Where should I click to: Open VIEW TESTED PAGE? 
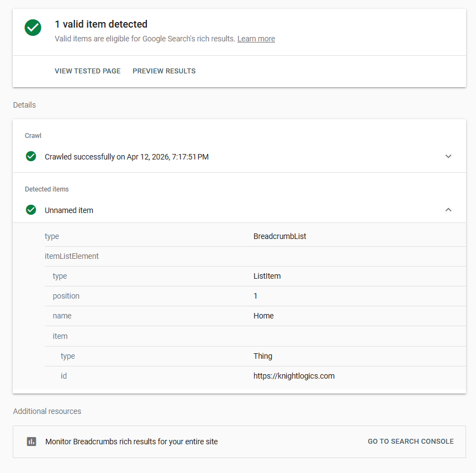point(87,71)
